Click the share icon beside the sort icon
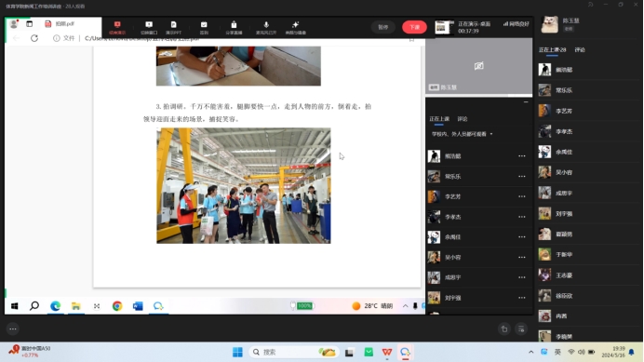The image size is (644, 362). 504,329
